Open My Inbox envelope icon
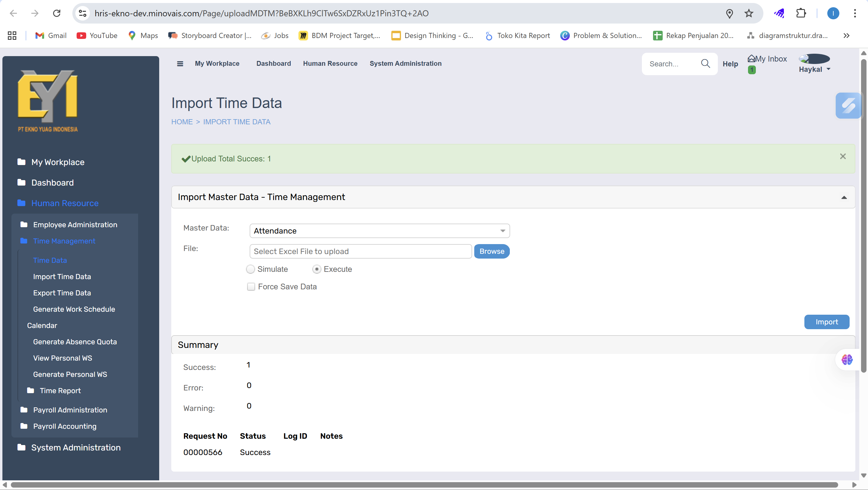Screen dimensions: 868x490 point(751,59)
